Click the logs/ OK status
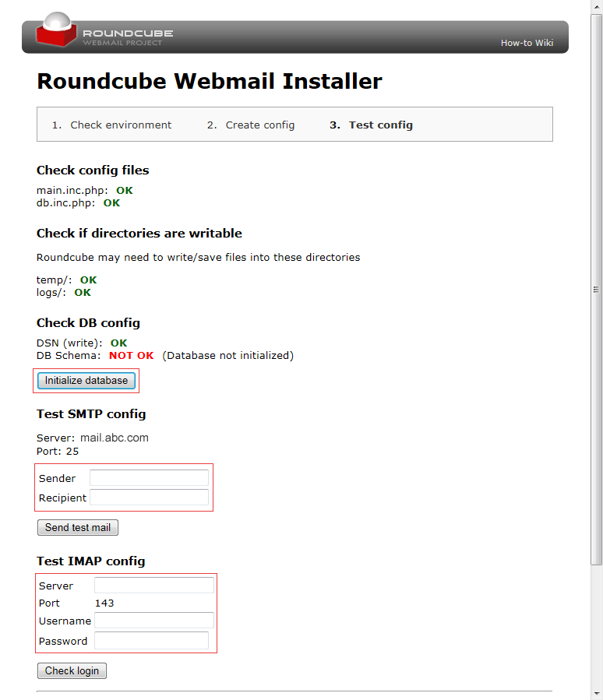 (x=83, y=293)
